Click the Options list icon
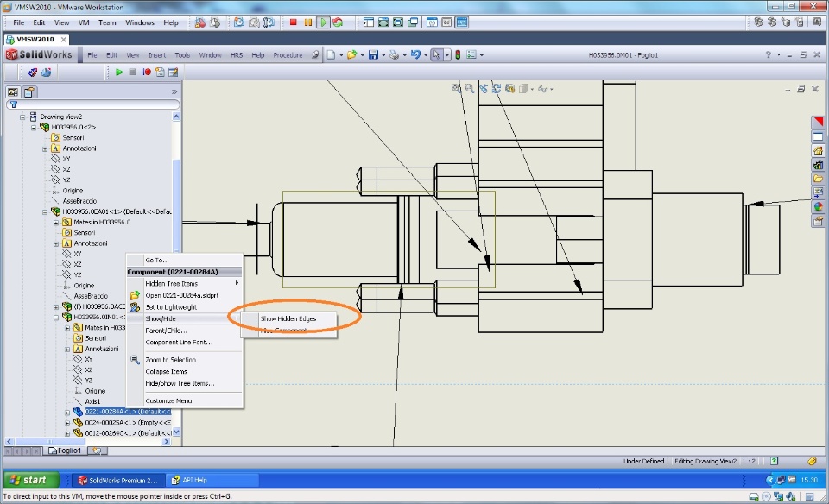This screenshot has height=504, width=829. point(471,54)
